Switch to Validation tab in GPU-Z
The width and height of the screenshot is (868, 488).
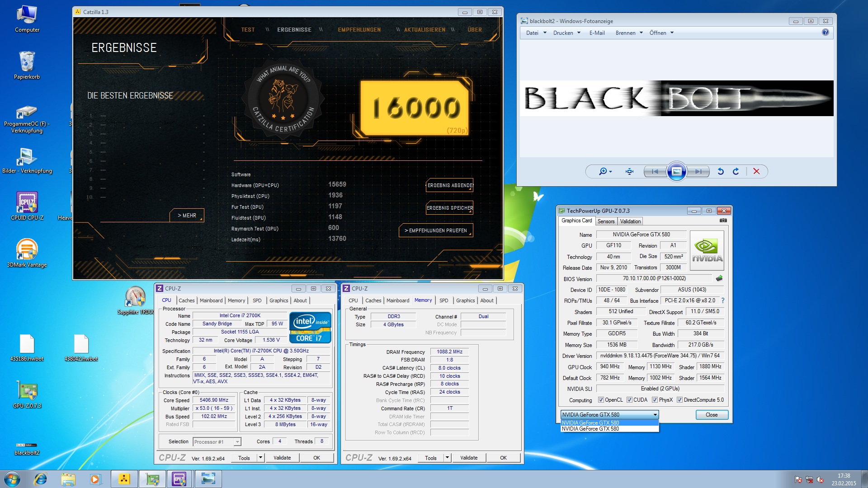[x=630, y=221]
